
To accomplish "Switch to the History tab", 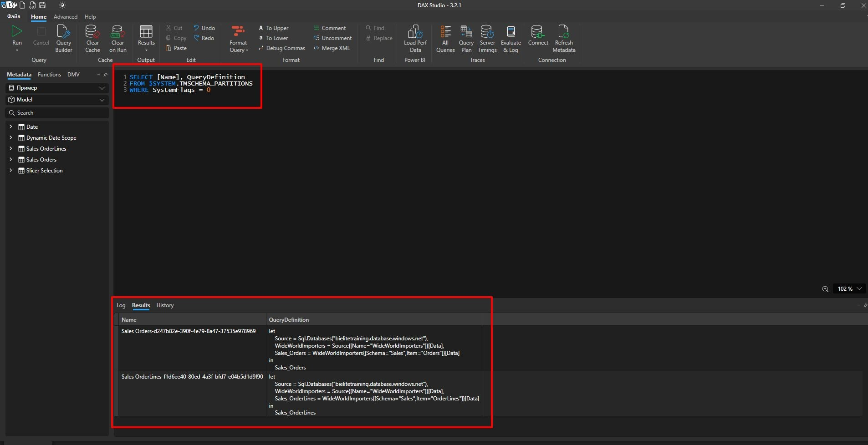I will click(165, 305).
